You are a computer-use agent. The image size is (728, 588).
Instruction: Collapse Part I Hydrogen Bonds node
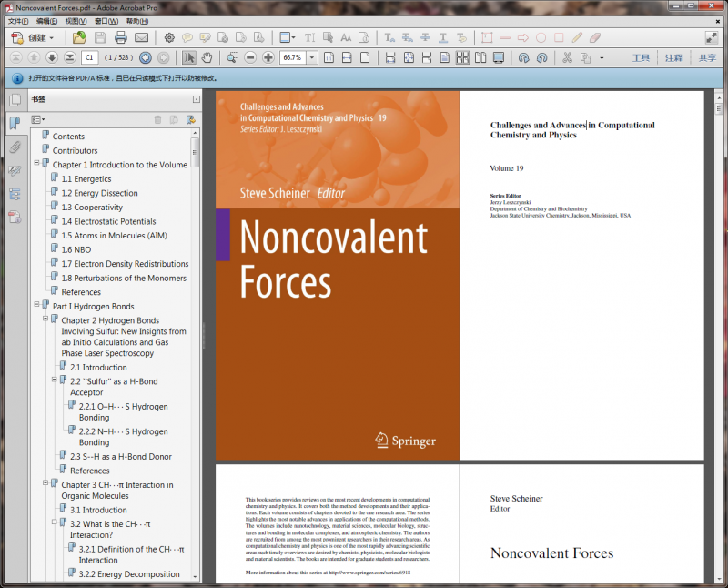point(36,305)
